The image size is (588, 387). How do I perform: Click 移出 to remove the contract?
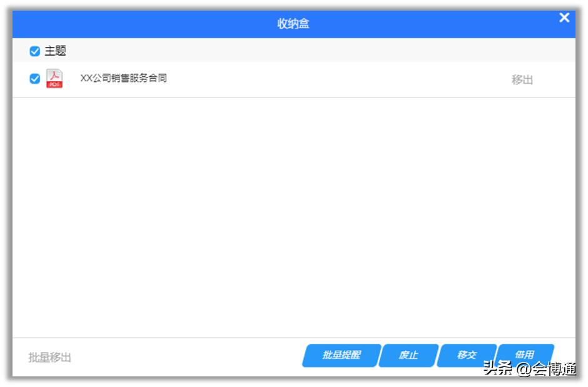click(522, 78)
